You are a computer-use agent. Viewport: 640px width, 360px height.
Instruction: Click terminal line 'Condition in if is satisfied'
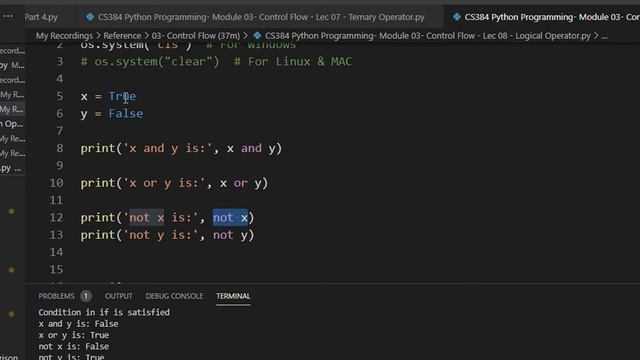pyautogui.click(x=104, y=312)
